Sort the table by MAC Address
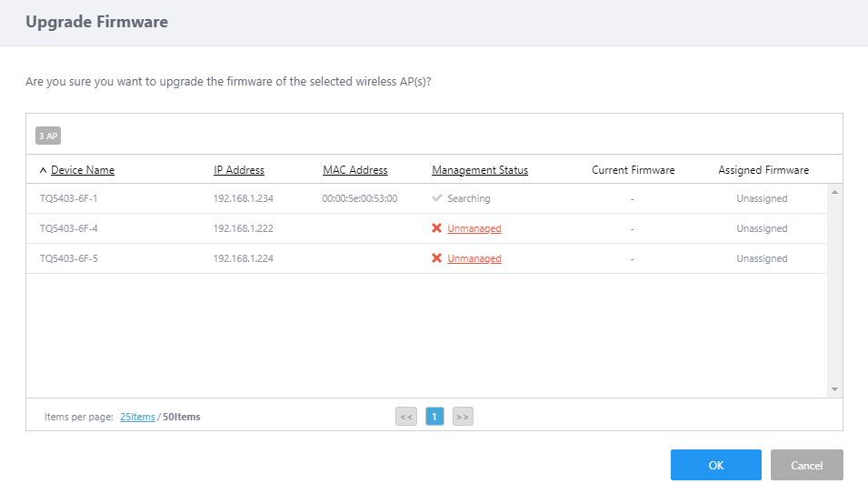This screenshot has height=494, width=868. (355, 170)
